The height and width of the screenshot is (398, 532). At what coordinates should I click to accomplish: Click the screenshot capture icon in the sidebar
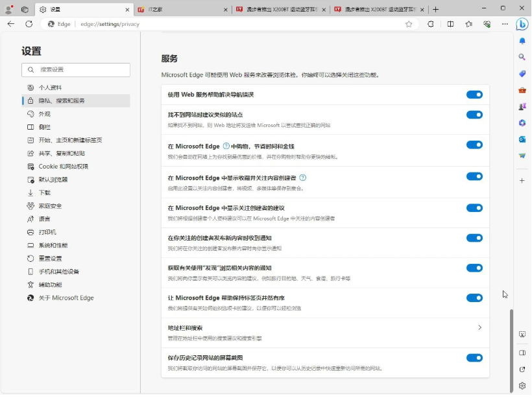[522, 334]
